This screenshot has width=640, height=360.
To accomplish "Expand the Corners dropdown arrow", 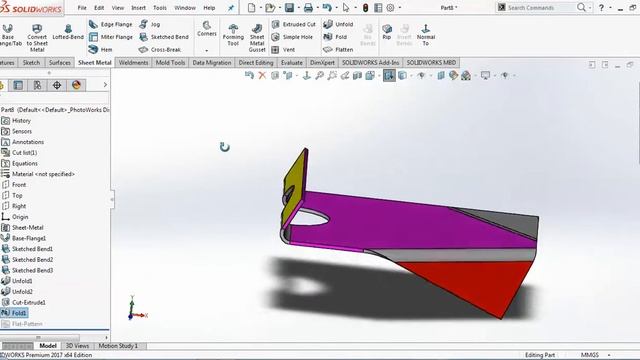I will pyautogui.click(x=207, y=50).
